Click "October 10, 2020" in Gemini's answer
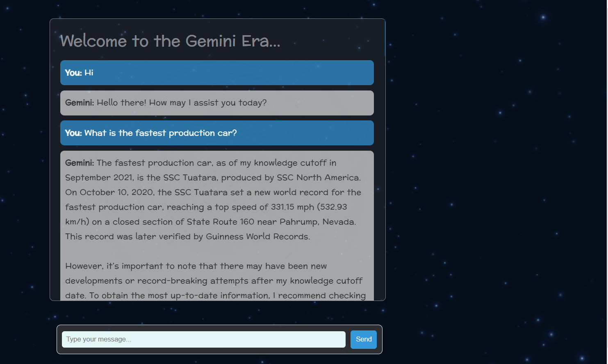The width and height of the screenshot is (608, 364). coord(117,192)
